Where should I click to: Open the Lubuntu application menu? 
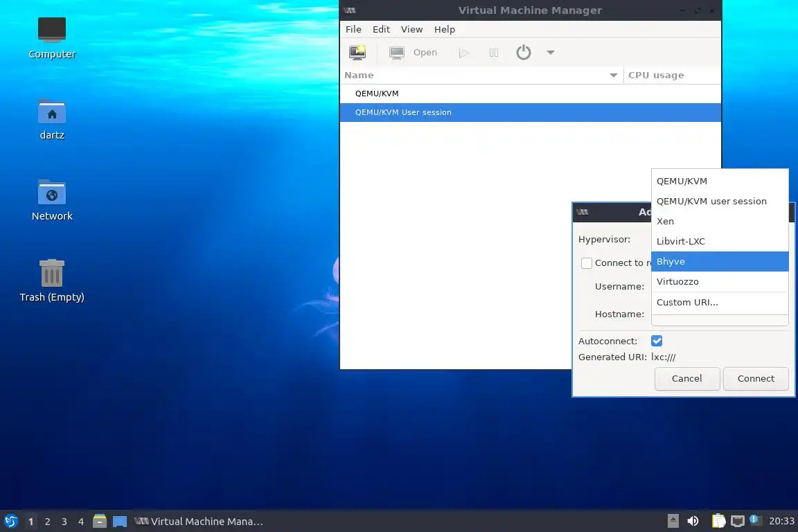coord(10,522)
